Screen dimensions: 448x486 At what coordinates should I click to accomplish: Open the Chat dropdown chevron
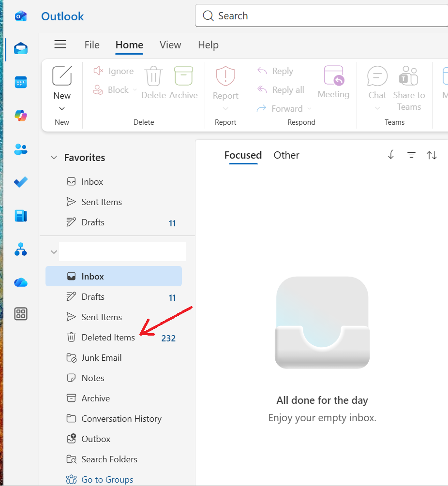coord(377,108)
